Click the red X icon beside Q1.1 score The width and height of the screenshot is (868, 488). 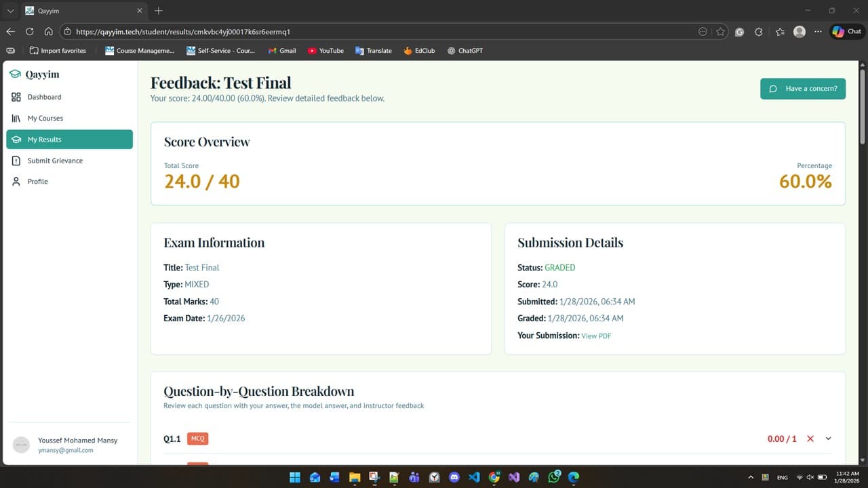point(810,439)
